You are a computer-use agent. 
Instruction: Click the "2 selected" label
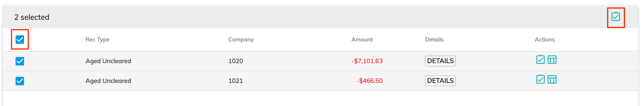click(32, 17)
